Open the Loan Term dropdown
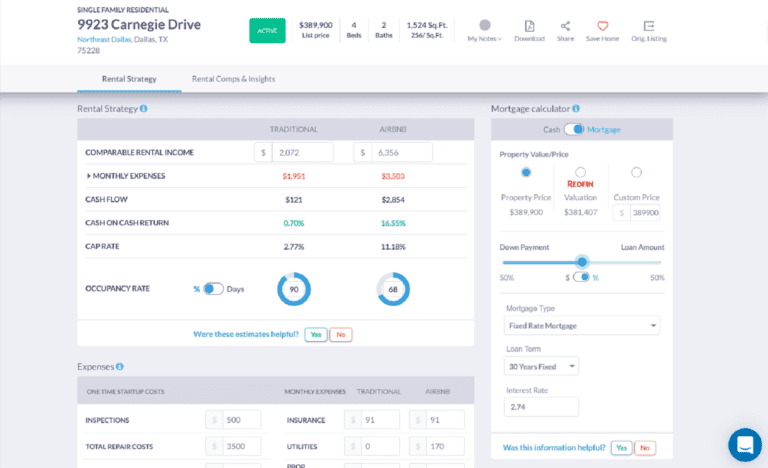 point(541,366)
